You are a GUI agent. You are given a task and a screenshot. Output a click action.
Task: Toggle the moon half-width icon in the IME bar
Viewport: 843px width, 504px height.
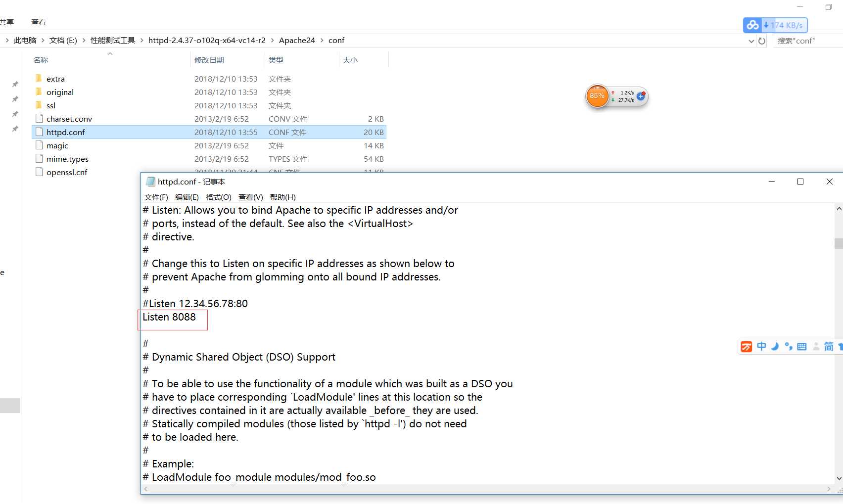pos(775,346)
